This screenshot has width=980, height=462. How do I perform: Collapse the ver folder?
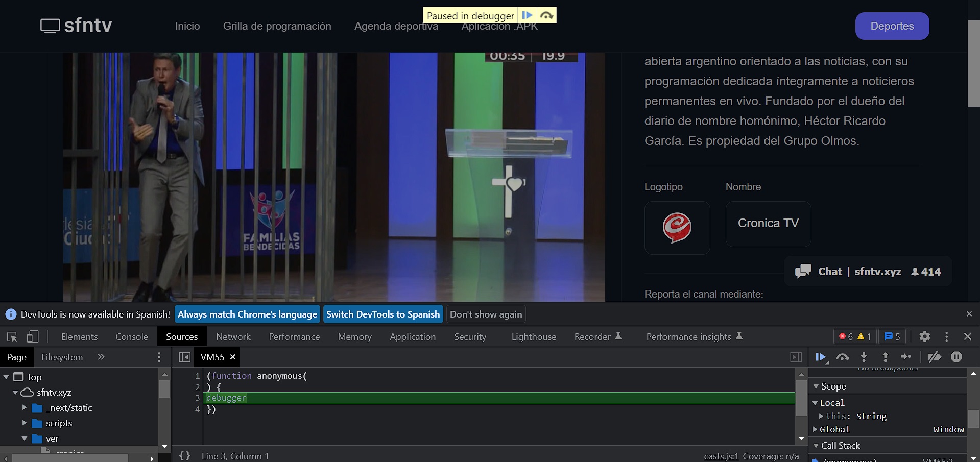pos(24,439)
